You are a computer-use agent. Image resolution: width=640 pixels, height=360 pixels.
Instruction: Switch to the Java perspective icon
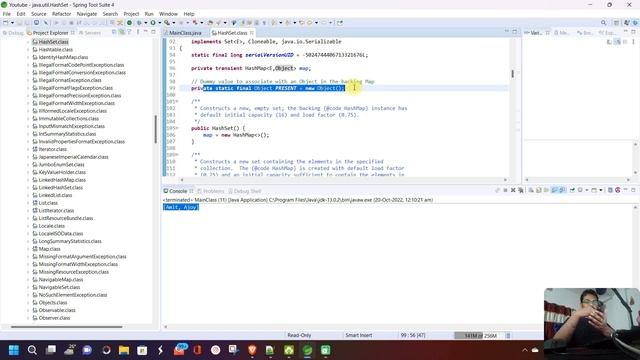click(627, 23)
